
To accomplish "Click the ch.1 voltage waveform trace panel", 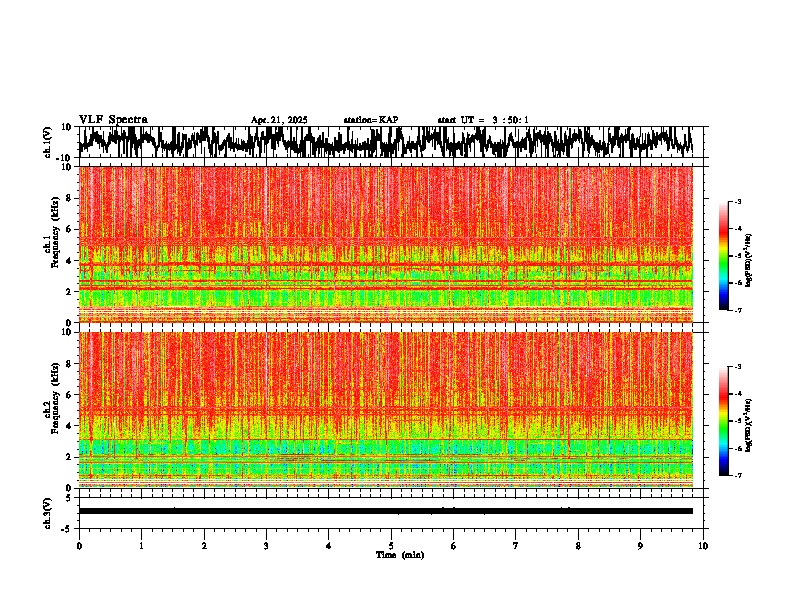I will [x=390, y=142].
